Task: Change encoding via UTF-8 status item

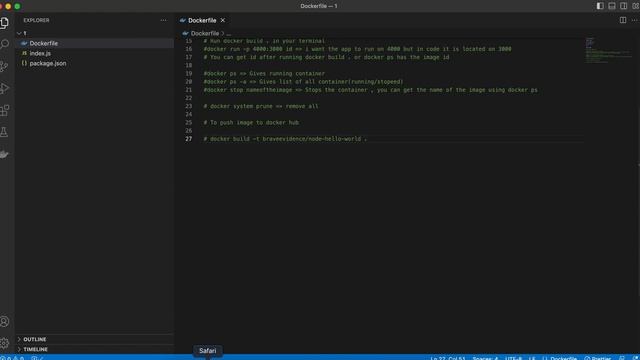Action: 513,358
